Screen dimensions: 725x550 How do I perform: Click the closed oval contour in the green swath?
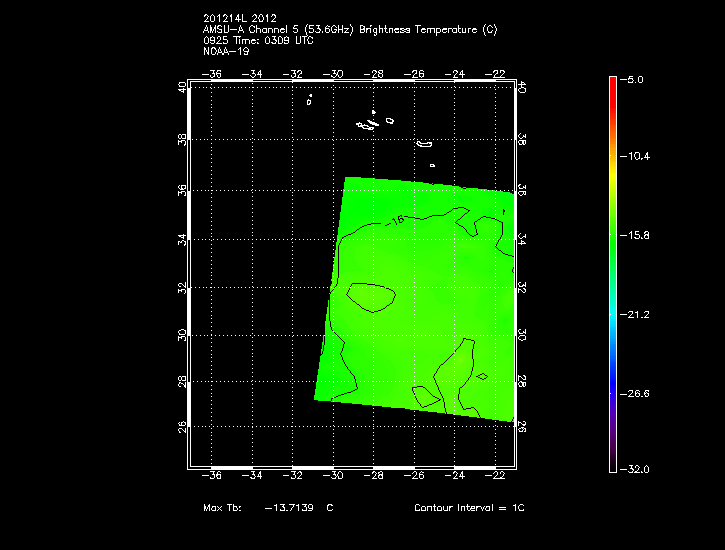[372, 297]
